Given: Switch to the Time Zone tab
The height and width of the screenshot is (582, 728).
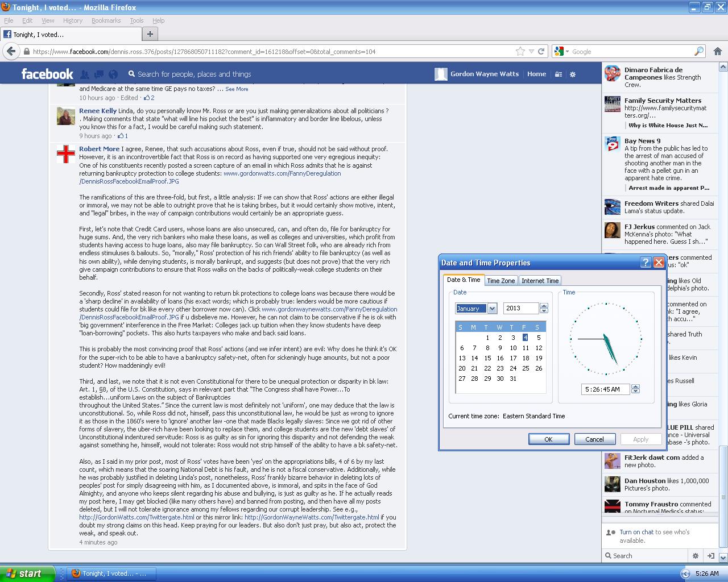Looking at the screenshot, I should coord(501,281).
